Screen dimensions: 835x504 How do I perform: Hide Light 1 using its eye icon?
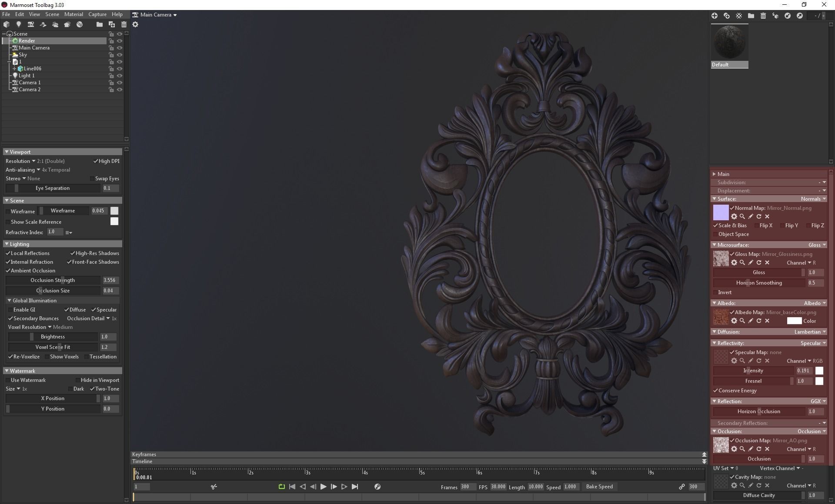120,76
